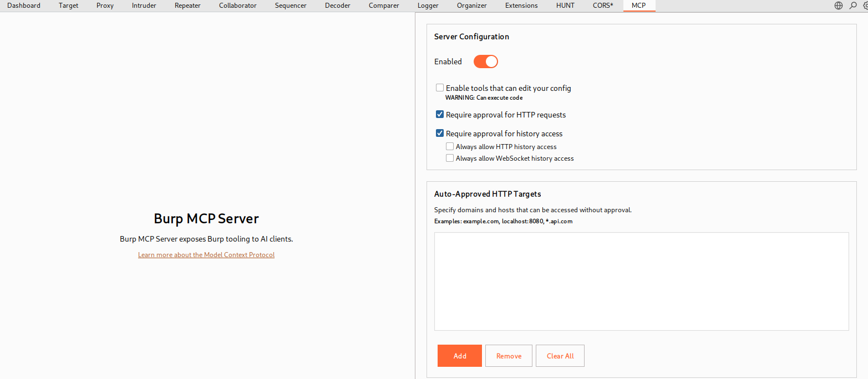
Task: Check Always allow HTTP history access
Action: pos(450,147)
